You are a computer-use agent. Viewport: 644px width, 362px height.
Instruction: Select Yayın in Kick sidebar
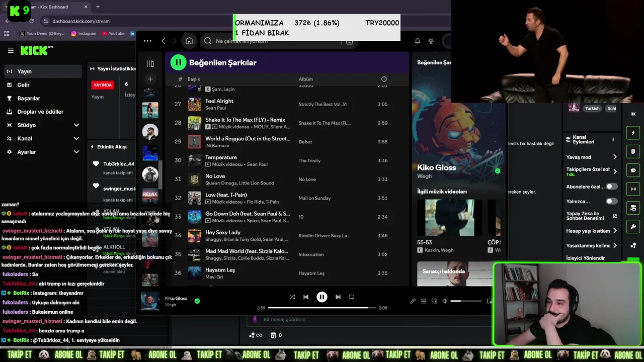click(x=42, y=71)
